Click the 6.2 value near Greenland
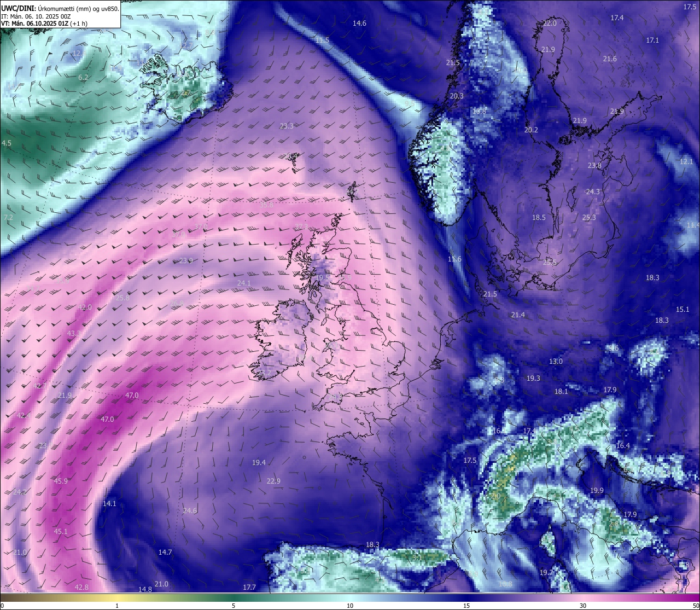Viewport: 700px width, 610px height. pos(83,78)
